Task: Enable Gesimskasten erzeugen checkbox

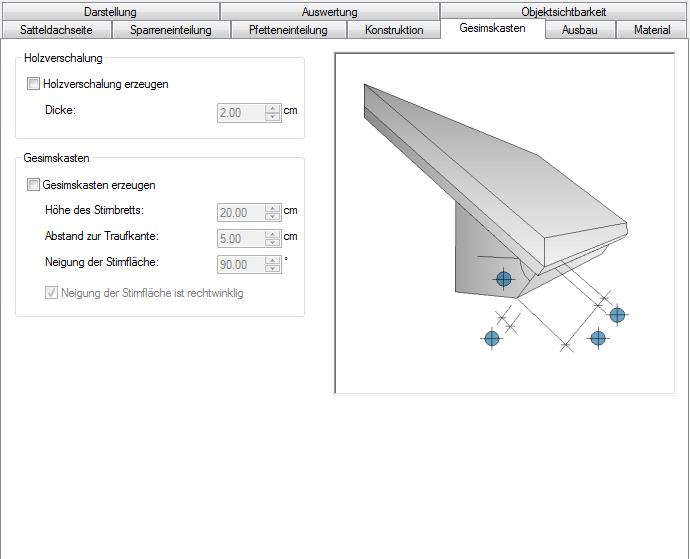Action: coord(33,184)
